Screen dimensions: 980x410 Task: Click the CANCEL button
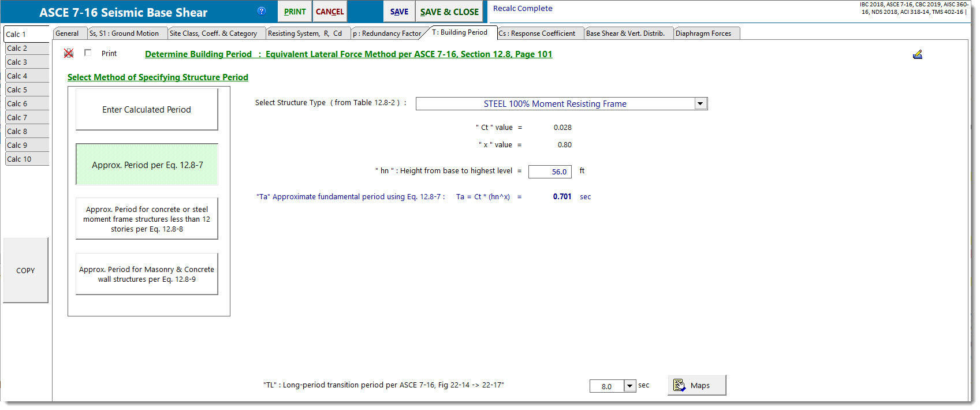[330, 12]
